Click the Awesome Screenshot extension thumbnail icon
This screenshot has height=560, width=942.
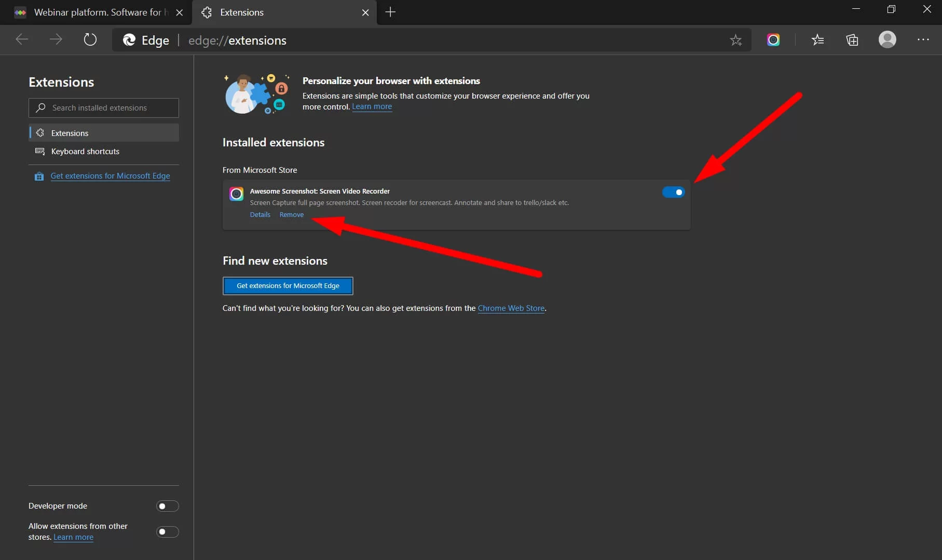point(236,194)
